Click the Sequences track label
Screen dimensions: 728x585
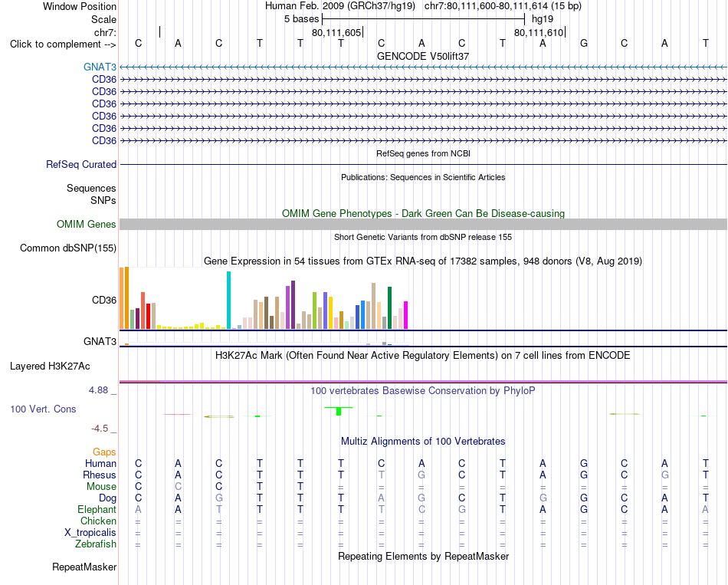[91, 188]
